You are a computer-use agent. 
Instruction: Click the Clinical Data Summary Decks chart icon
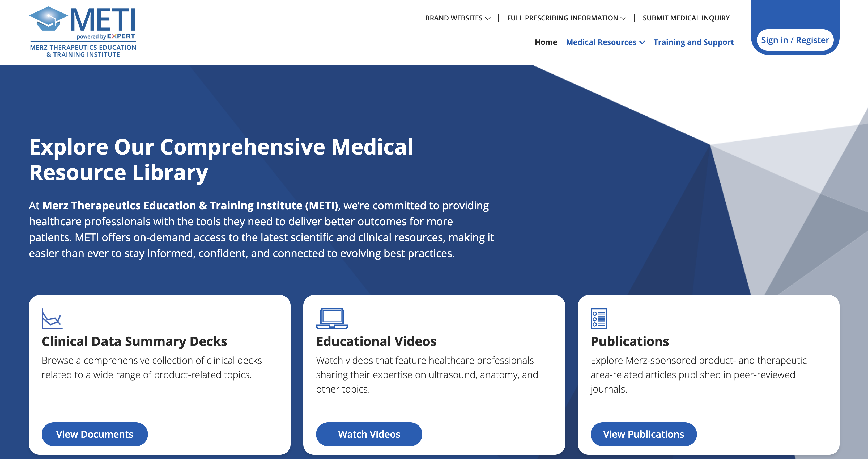[x=52, y=319]
